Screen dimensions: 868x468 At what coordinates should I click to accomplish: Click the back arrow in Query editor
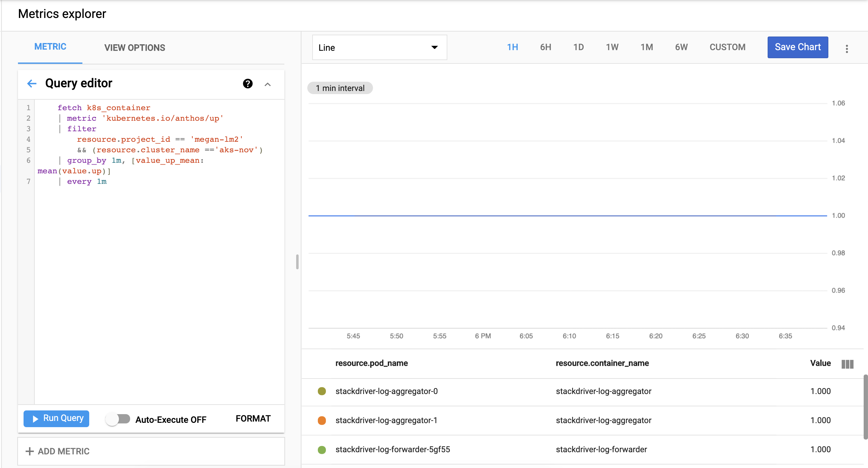coord(32,84)
